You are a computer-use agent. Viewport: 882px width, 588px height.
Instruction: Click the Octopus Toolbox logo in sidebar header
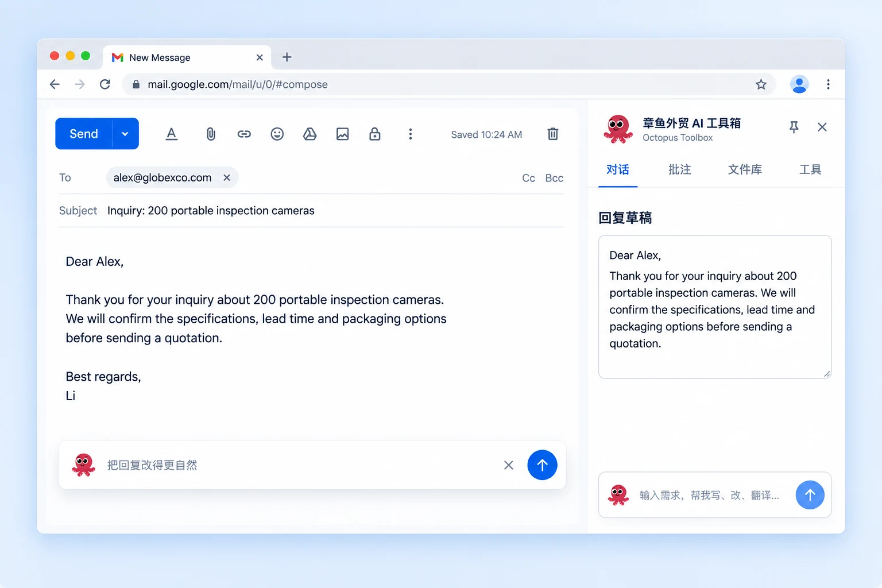click(618, 128)
